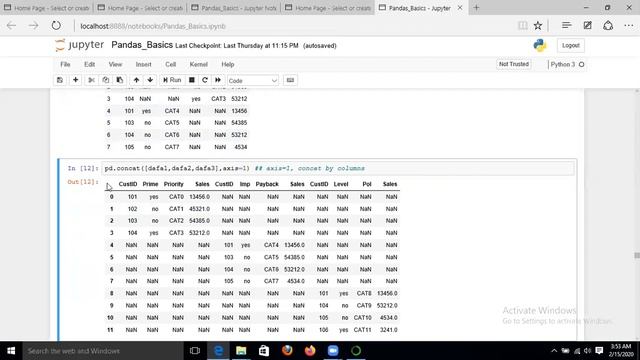Go back with browser back arrow
640x360 pixels.
tap(11, 26)
